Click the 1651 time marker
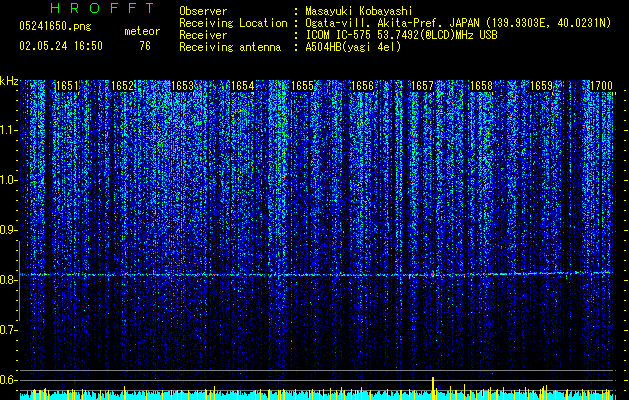The image size is (629, 400). coord(67,86)
